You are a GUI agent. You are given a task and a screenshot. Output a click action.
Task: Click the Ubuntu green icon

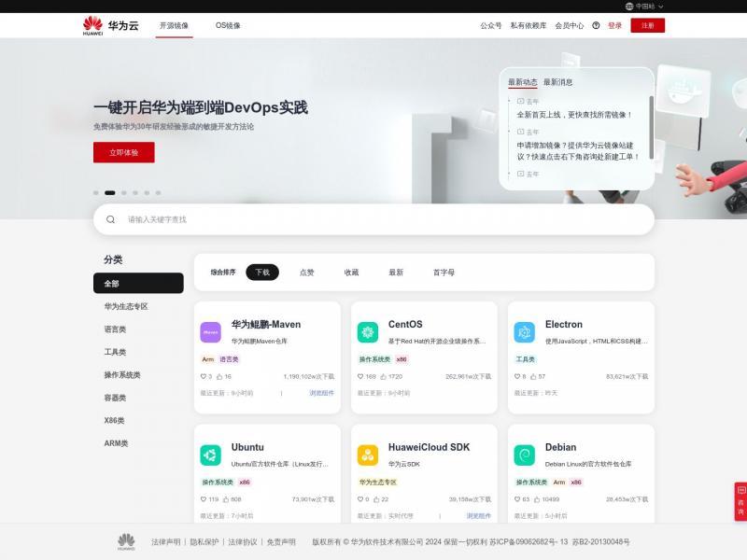(211, 455)
